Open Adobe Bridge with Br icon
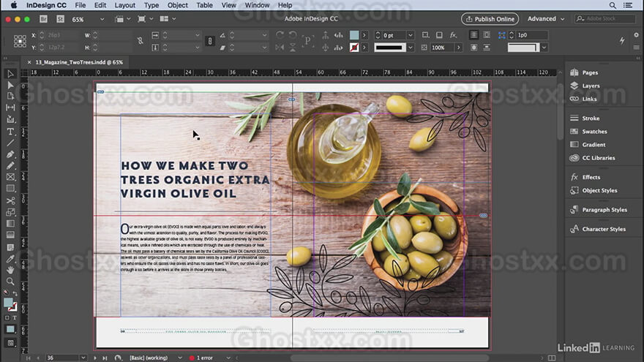Viewport: 644px width, 362px height. (43, 19)
